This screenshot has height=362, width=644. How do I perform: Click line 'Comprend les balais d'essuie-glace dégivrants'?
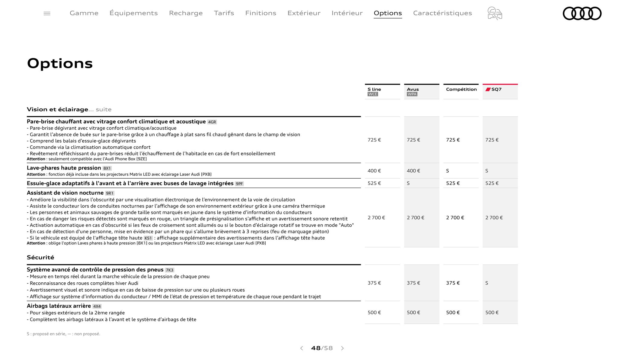[81, 141]
